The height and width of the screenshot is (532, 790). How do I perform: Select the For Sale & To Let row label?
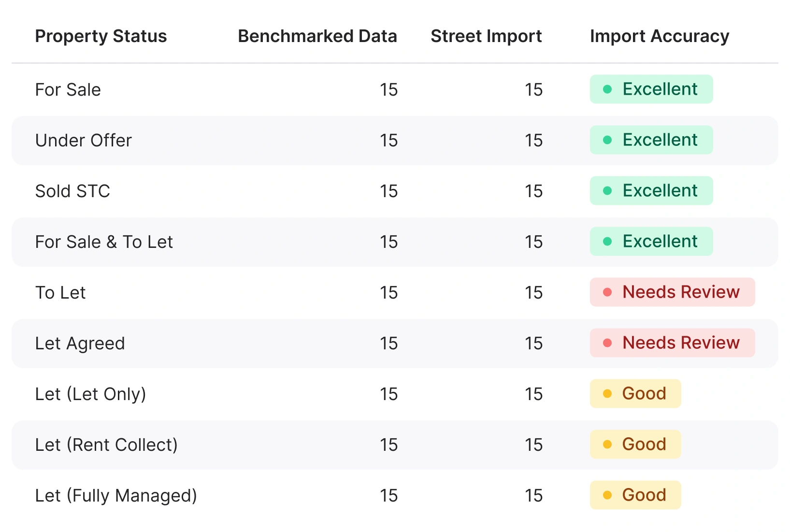coord(104,242)
